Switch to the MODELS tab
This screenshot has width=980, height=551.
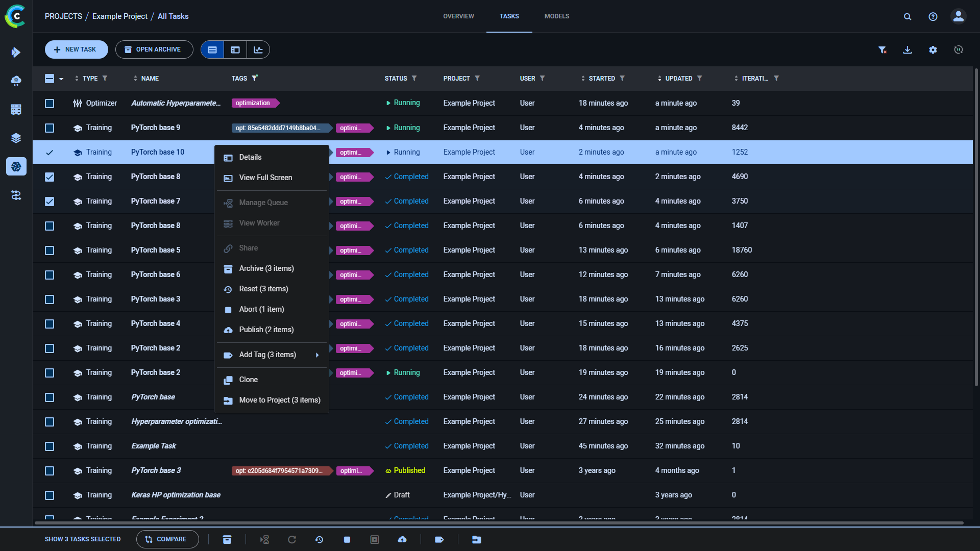pyautogui.click(x=556, y=16)
